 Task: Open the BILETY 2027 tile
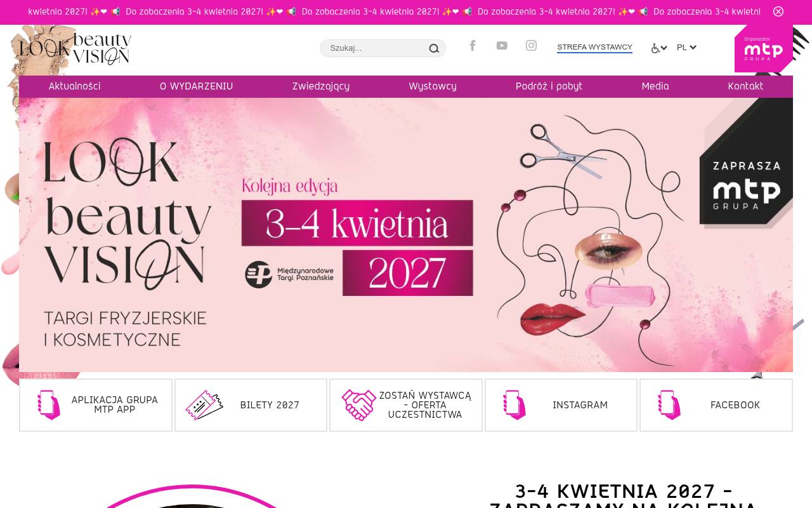(x=251, y=405)
